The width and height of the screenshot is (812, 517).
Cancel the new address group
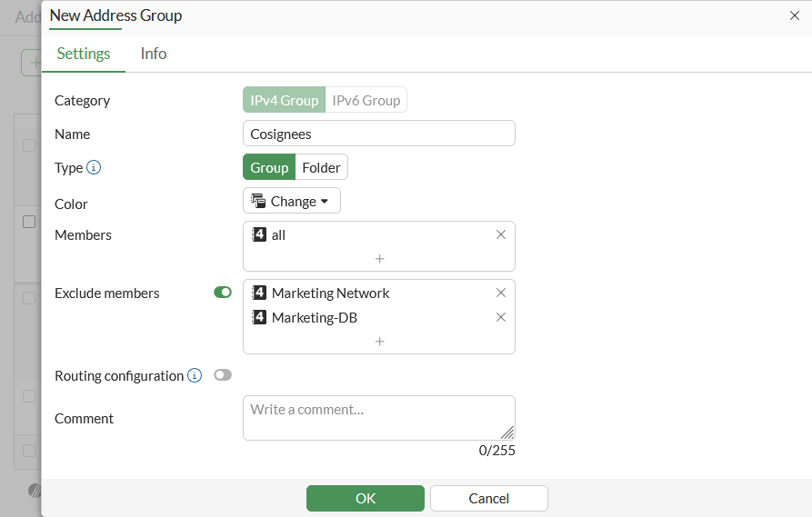pos(489,498)
